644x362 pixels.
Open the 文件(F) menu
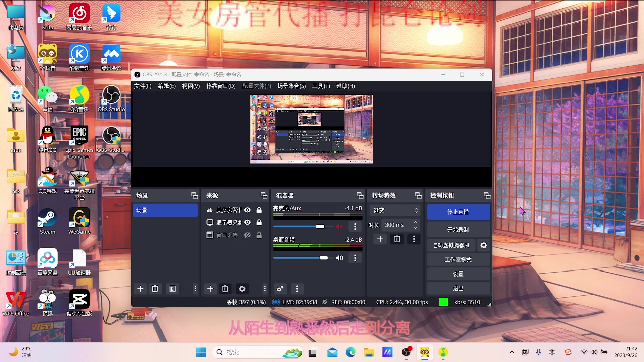(143, 86)
